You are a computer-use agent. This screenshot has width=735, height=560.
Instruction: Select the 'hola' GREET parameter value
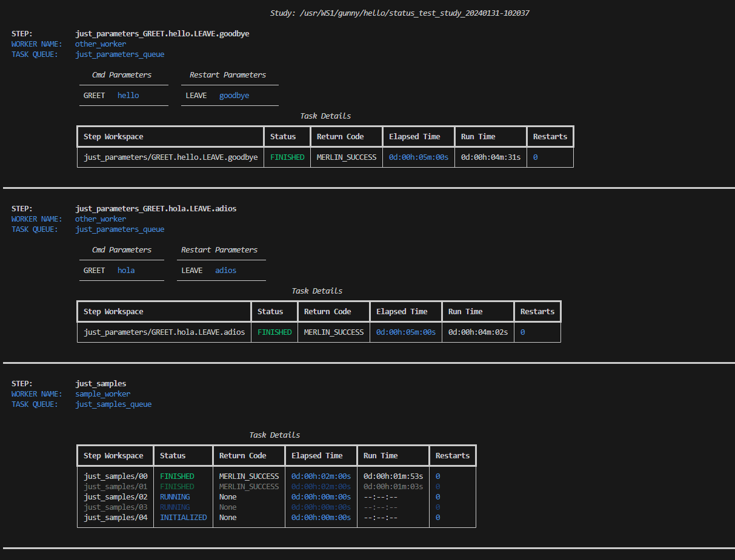click(x=126, y=271)
